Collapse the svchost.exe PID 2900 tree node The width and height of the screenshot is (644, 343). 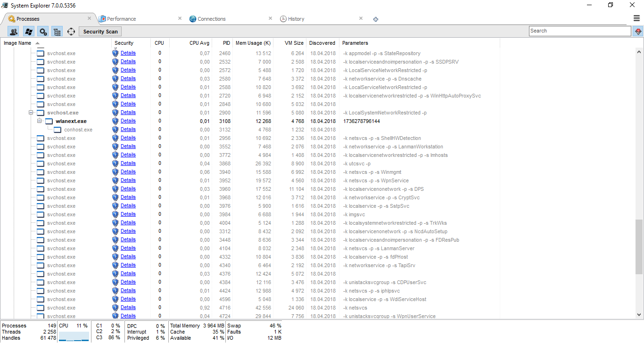click(31, 113)
